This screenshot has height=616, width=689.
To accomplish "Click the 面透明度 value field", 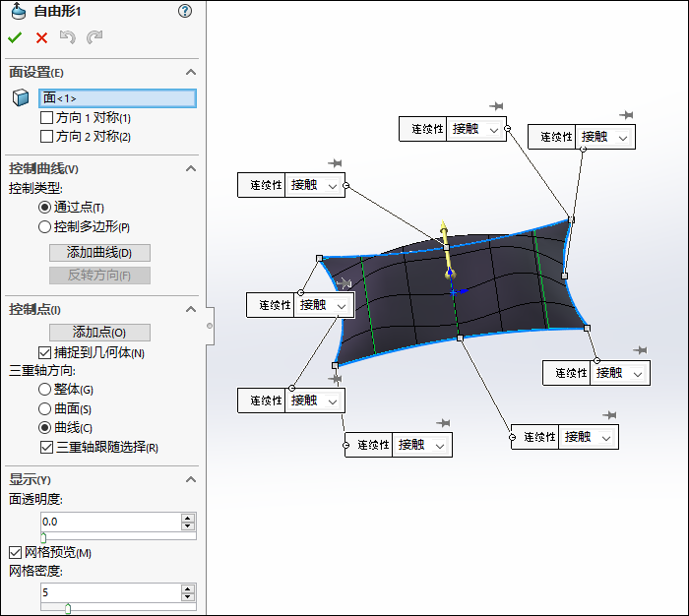I will point(110,522).
